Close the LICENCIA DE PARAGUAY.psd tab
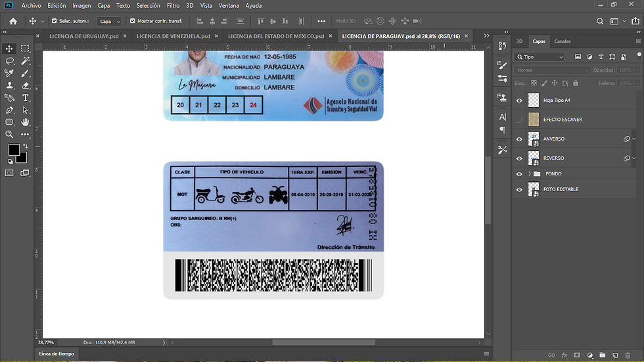The image size is (644, 362). (466, 36)
